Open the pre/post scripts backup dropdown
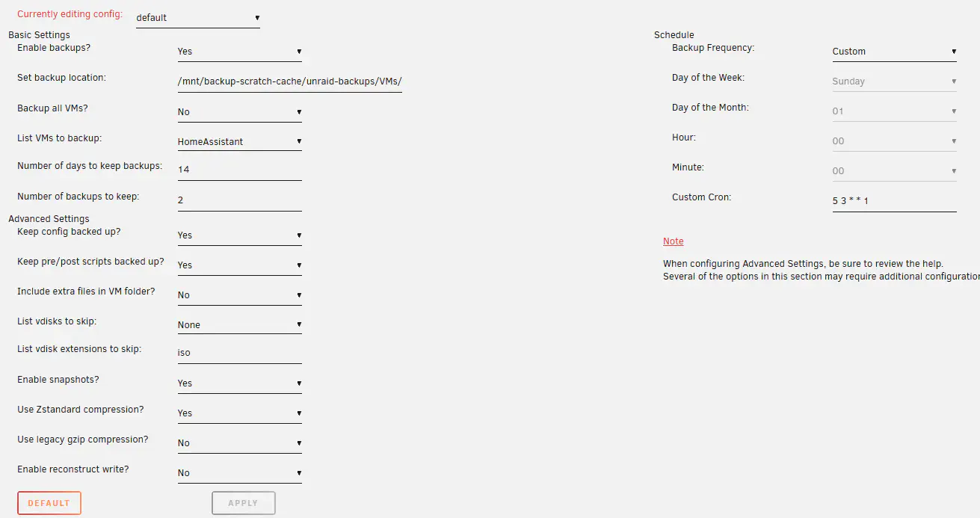This screenshot has width=980, height=518. (x=239, y=265)
